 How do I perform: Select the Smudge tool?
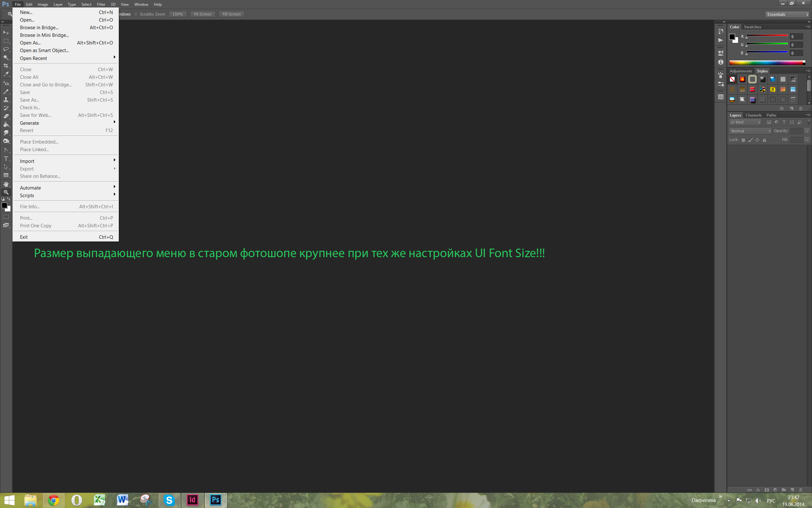pyautogui.click(x=6, y=133)
